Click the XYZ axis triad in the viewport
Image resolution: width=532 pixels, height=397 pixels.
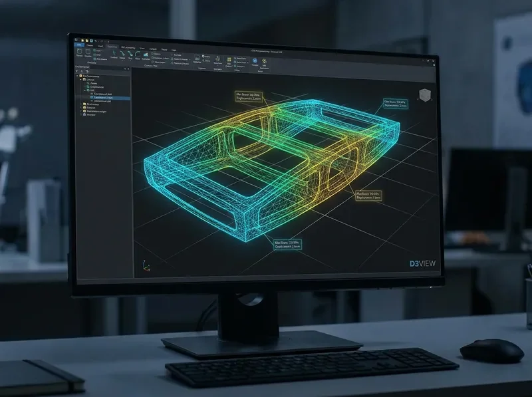(146, 267)
